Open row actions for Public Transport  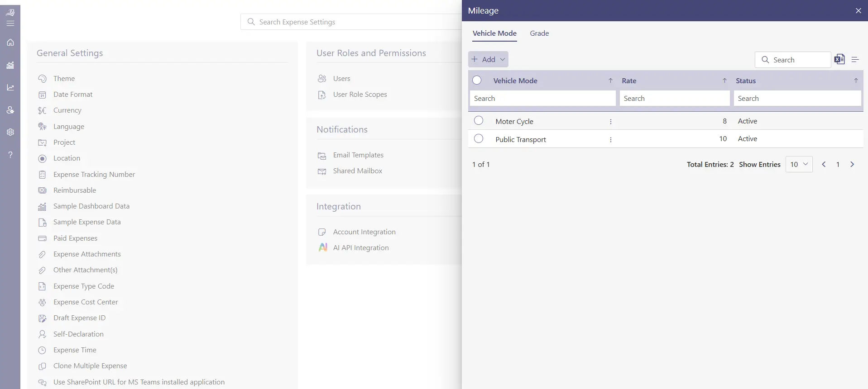(x=610, y=140)
